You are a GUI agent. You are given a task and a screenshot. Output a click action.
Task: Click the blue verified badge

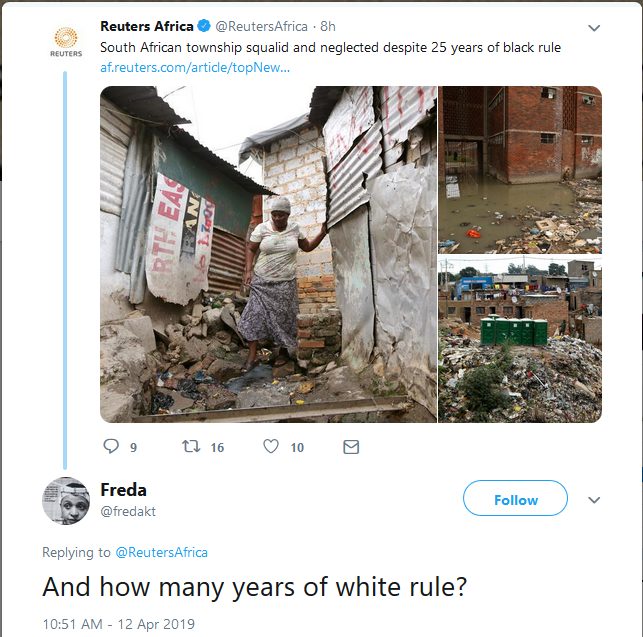click(x=204, y=26)
